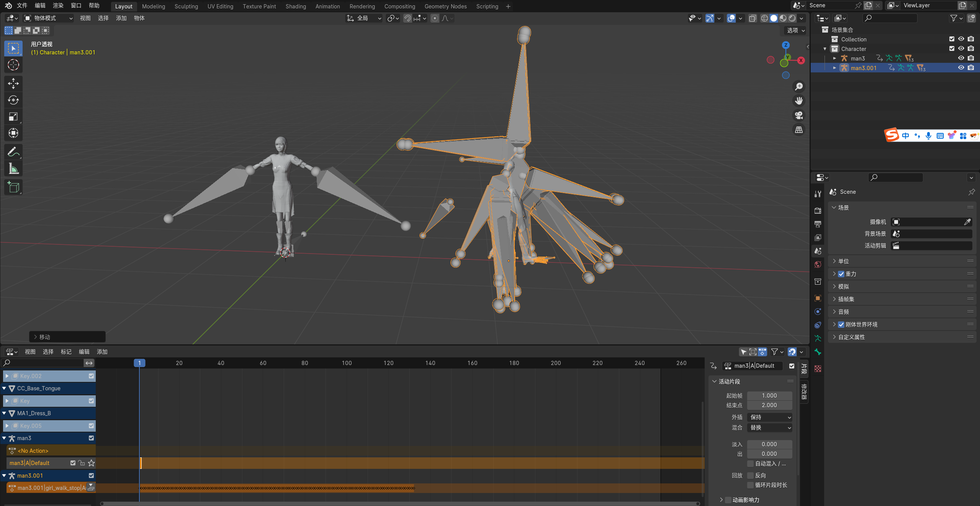Viewport: 980px width, 506px height.
Task: Click the 起始帧 start frame value field
Action: tap(769, 395)
